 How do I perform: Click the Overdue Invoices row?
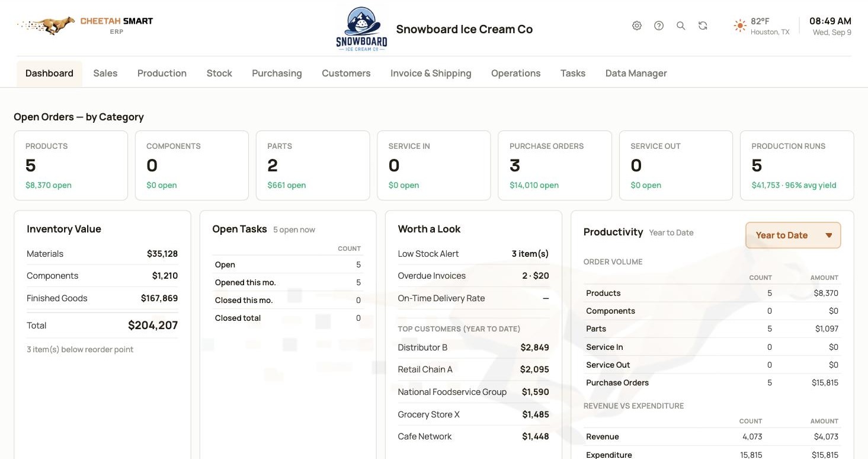point(473,276)
